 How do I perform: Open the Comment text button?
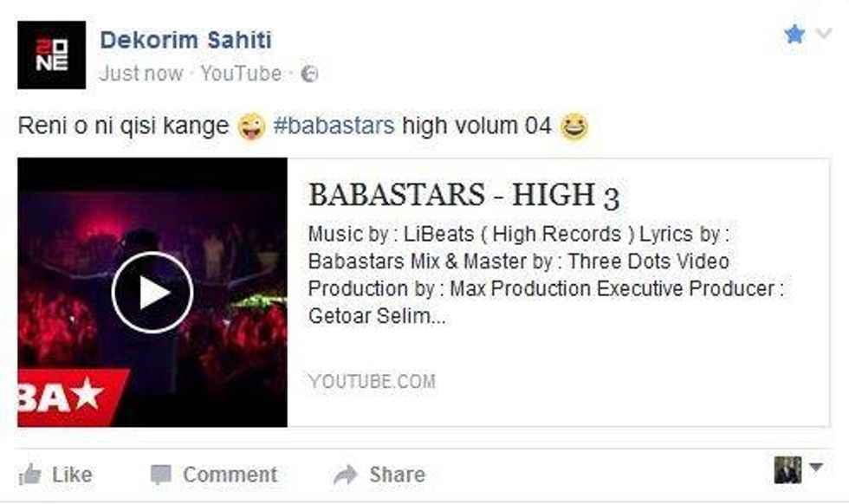pyautogui.click(x=230, y=475)
